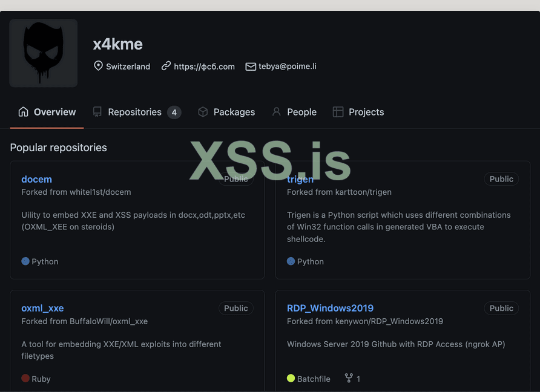The height and width of the screenshot is (392, 540).
Task: Open the docem repository link
Action: (x=36, y=179)
